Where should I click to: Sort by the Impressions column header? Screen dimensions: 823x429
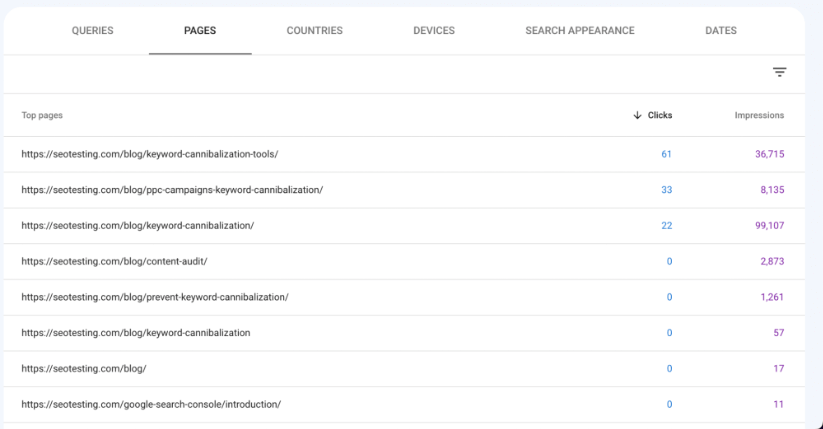click(759, 115)
